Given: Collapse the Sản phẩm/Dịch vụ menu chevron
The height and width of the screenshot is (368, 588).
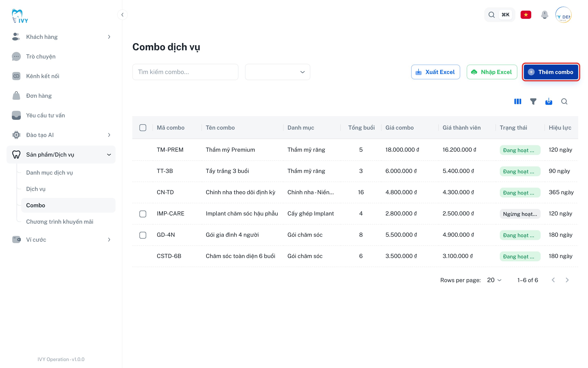Looking at the screenshot, I should (109, 155).
